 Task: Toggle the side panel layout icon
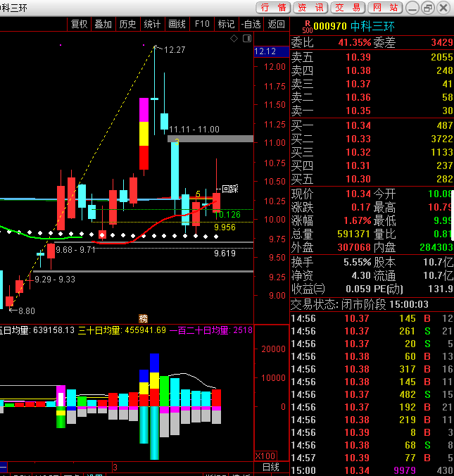247,38
